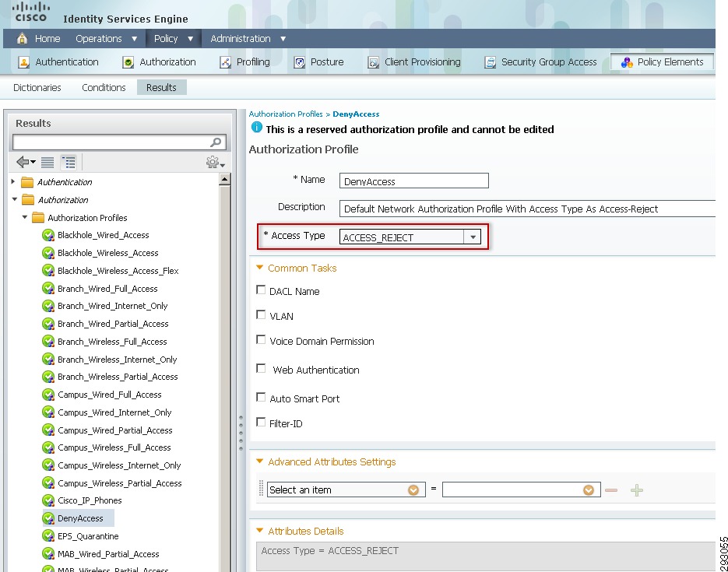Collapse the Advanced Attributes Settings section
This screenshot has height=572, width=728.
tap(260, 461)
